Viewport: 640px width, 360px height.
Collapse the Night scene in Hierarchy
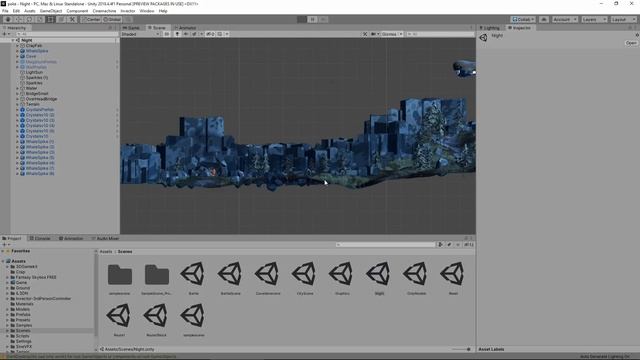click(x=13, y=40)
